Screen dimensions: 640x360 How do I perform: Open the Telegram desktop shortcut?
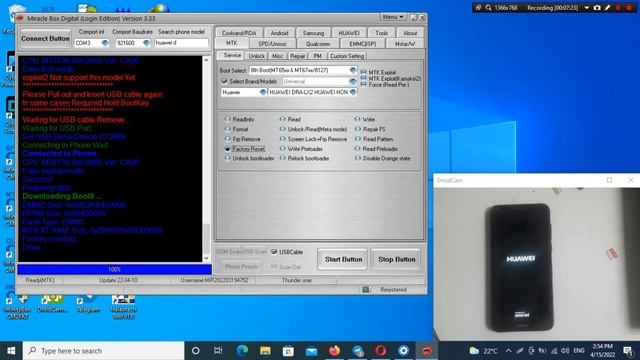point(88,303)
